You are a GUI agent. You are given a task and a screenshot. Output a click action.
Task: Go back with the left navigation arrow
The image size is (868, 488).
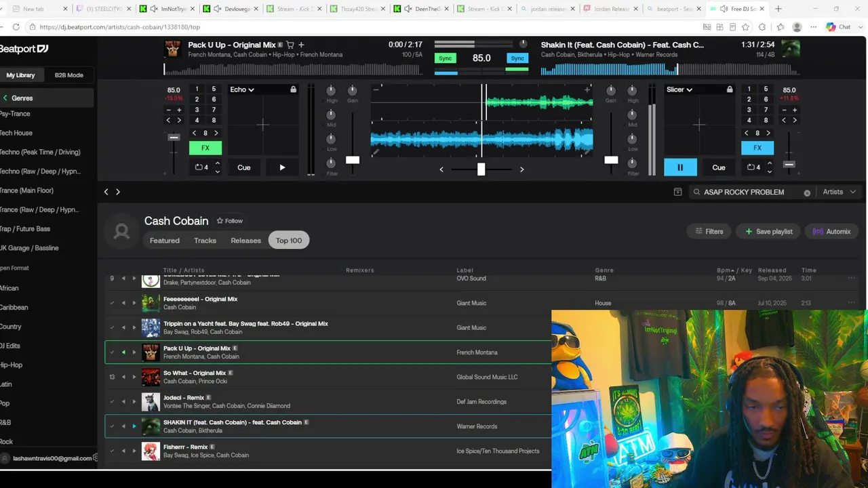(x=106, y=192)
